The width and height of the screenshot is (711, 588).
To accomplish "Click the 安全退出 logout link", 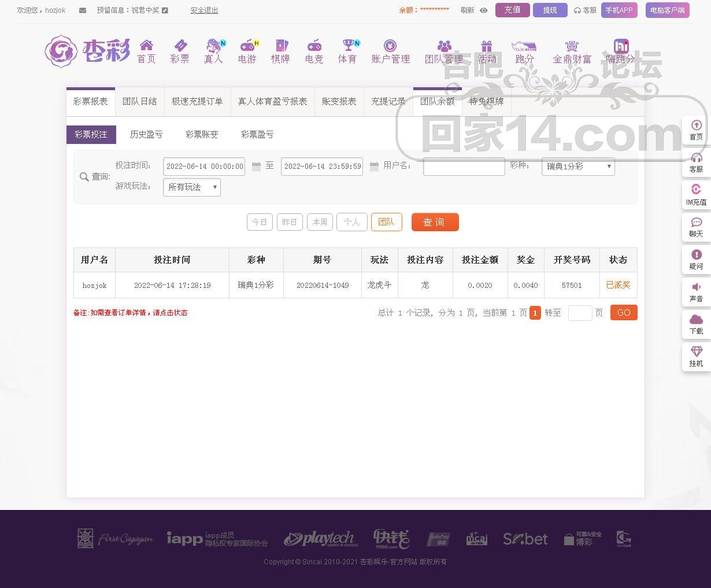I will click(204, 10).
